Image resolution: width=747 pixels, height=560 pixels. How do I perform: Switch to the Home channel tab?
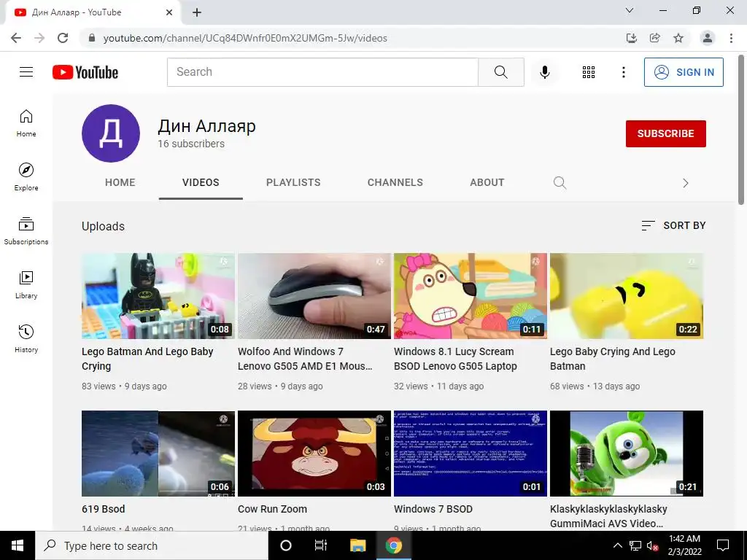coord(120,182)
